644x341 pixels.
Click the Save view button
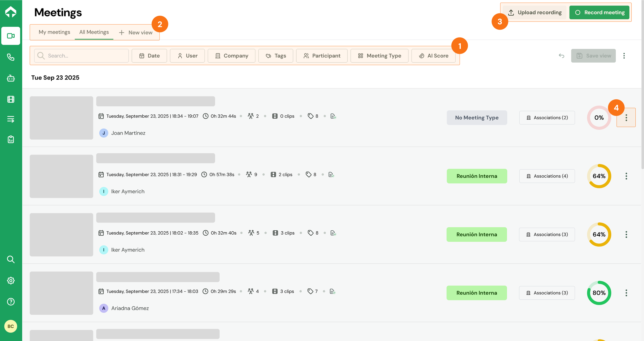click(x=593, y=56)
